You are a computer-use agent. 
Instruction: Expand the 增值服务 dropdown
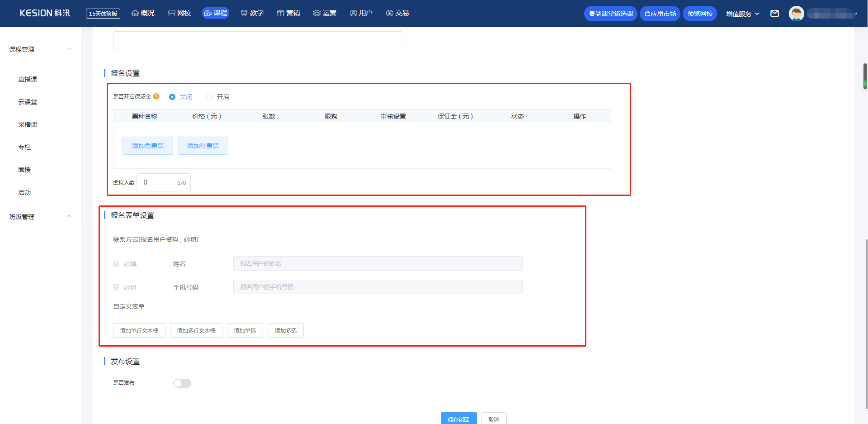click(742, 14)
